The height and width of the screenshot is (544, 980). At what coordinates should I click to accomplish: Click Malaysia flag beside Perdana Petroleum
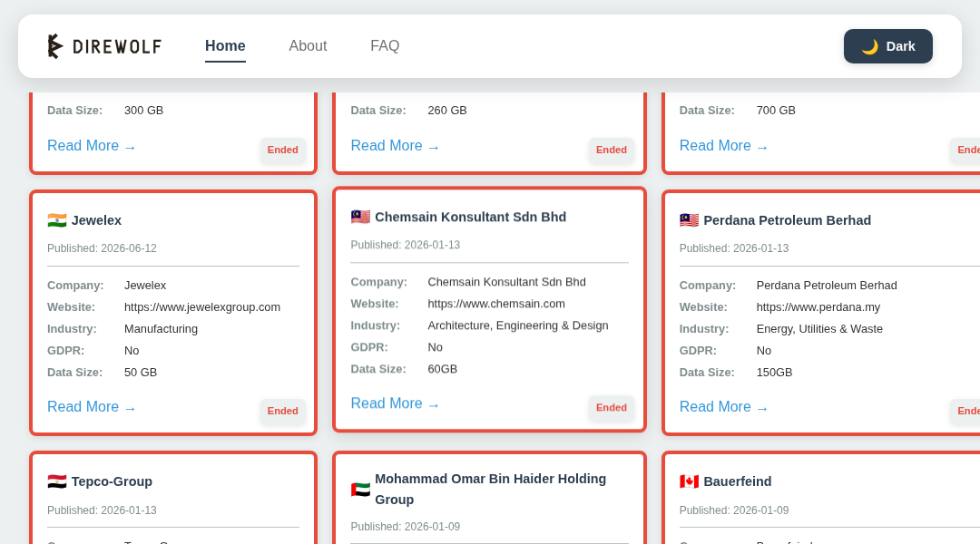[690, 220]
